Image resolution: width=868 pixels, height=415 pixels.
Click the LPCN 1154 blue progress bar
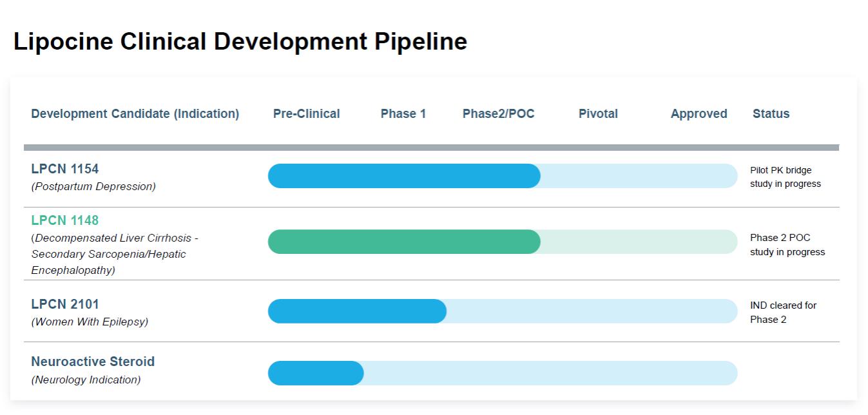click(404, 176)
